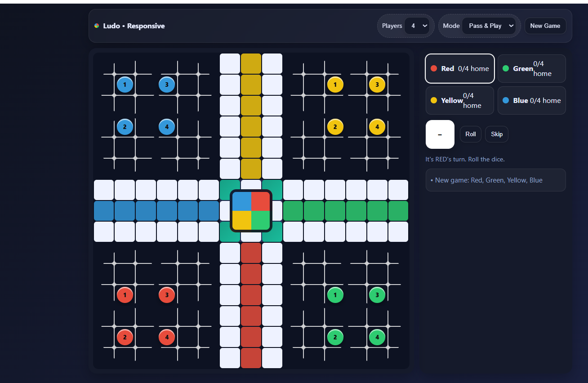
Task: Click the Yellow player status card
Action: coord(460,101)
